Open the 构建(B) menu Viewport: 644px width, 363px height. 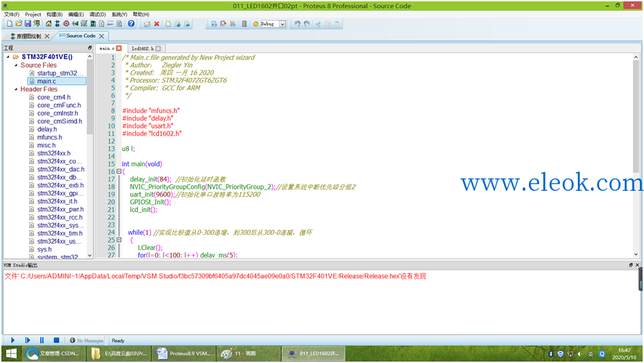(54, 14)
